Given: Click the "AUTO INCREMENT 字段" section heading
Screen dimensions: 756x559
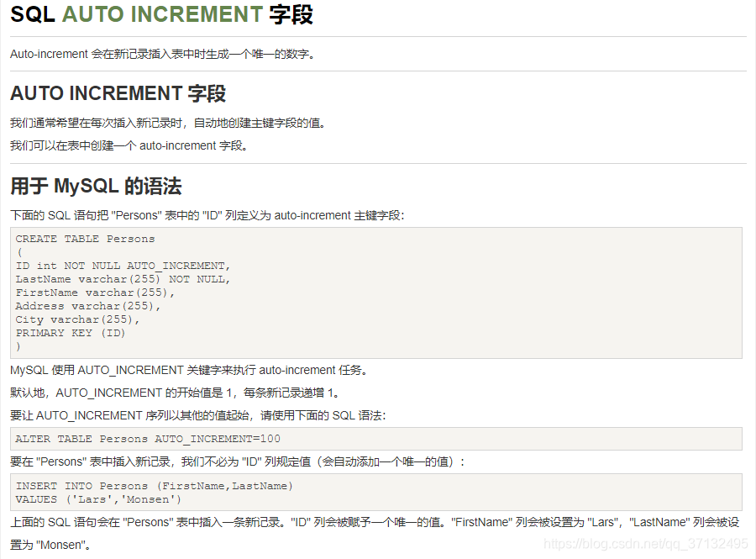Looking at the screenshot, I should click(118, 93).
